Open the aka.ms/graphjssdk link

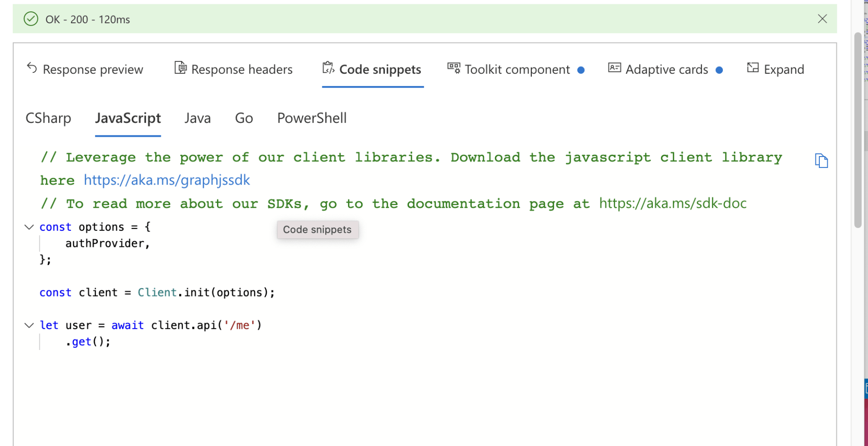point(167,180)
